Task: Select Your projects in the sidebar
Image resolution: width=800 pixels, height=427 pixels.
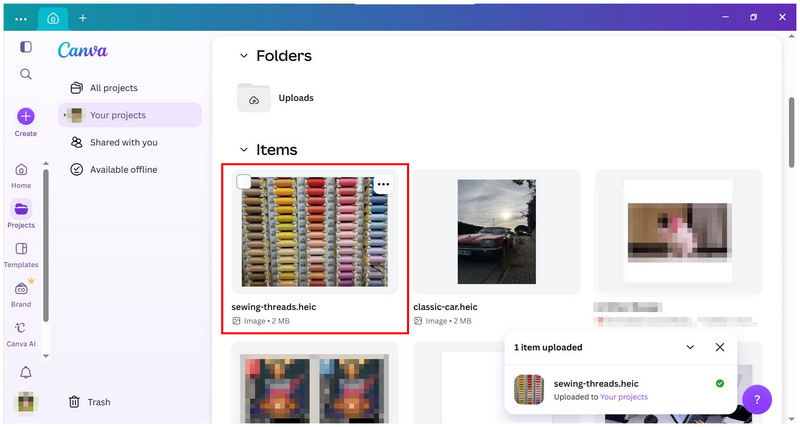Action: 130,115
